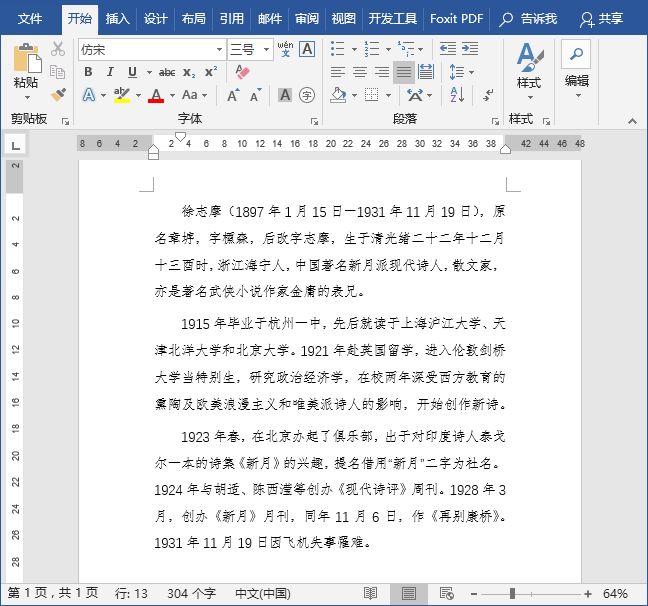Screen dimensions: 648x606
Task: Open the font size dropdown showing 三号
Action: [266, 49]
